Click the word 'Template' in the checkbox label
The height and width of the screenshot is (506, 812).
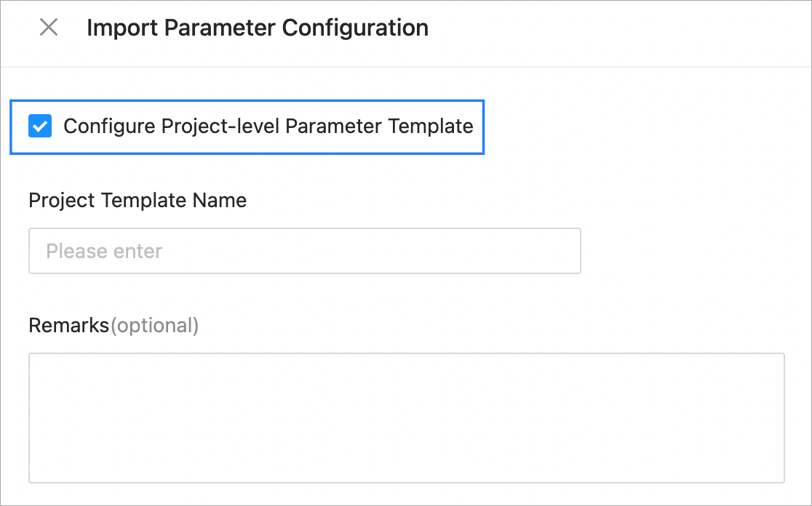[x=431, y=126]
